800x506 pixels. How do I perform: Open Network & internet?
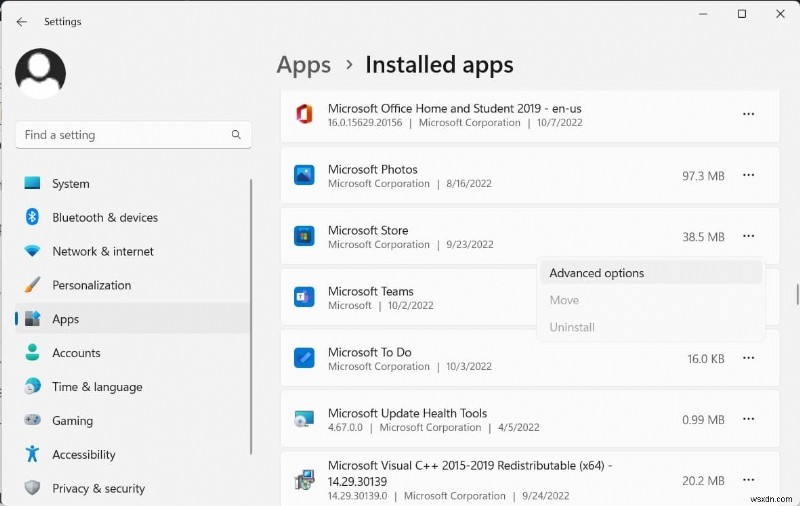click(133, 251)
